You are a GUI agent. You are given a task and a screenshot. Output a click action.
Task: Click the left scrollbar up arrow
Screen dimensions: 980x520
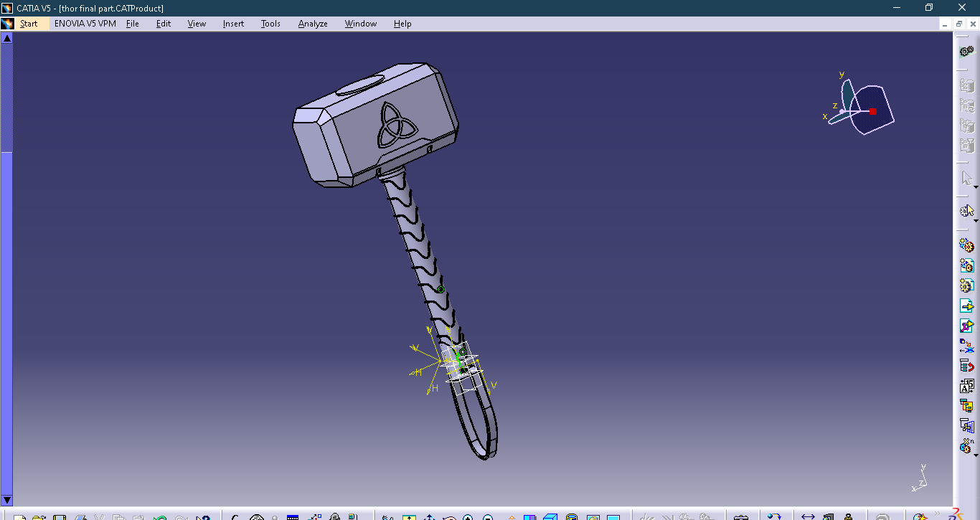[x=7, y=38]
